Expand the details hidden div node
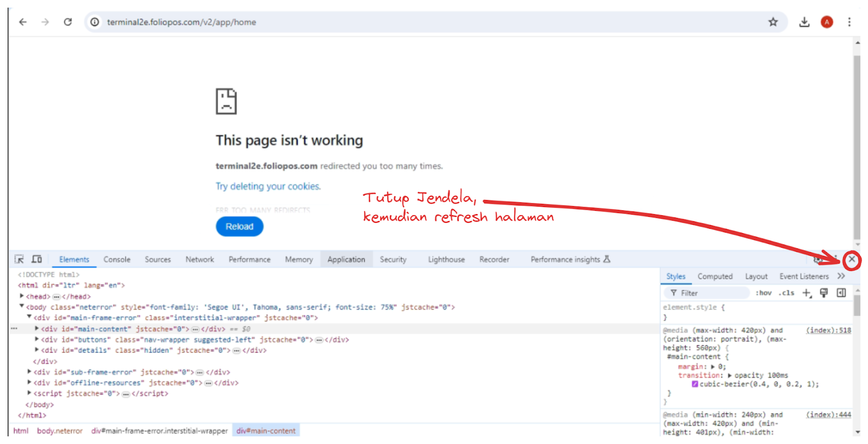 point(37,350)
